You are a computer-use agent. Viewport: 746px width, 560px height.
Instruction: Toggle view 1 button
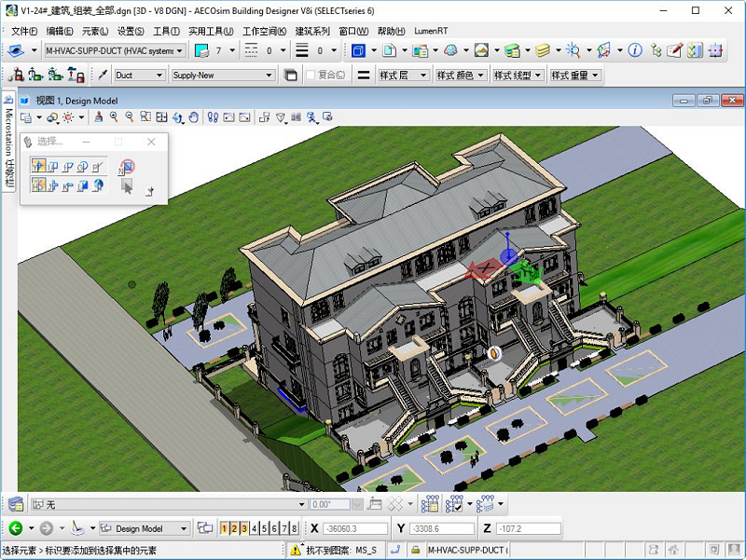click(x=224, y=528)
